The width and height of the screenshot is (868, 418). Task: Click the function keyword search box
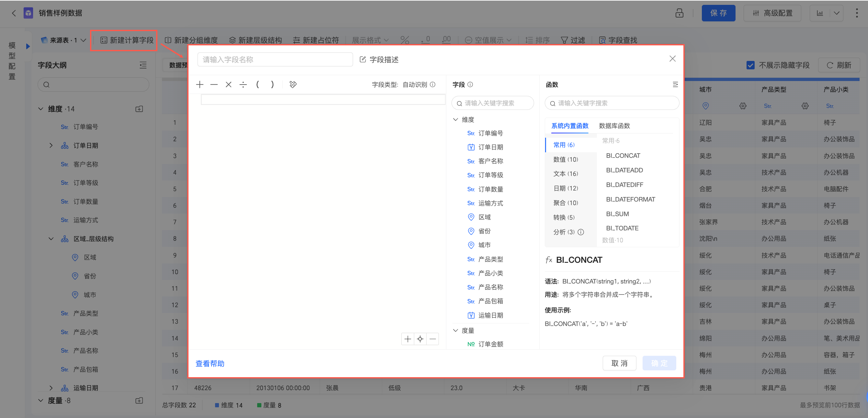(612, 103)
